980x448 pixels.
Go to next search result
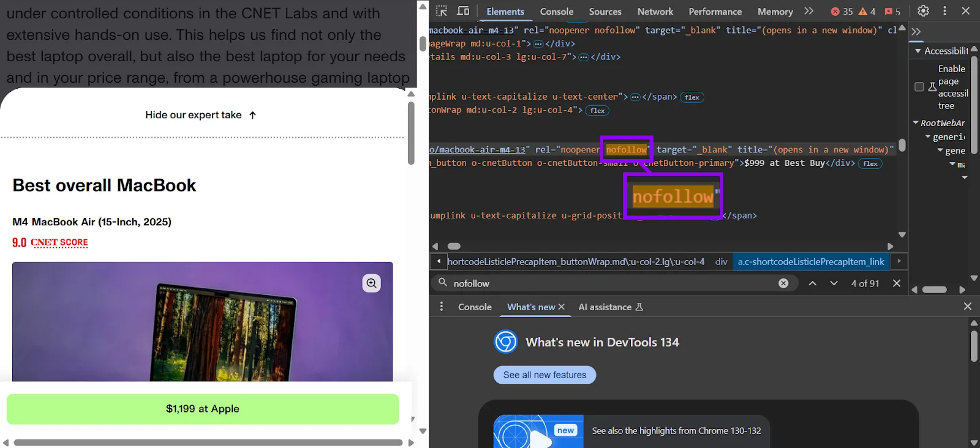pyautogui.click(x=834, y=283)
